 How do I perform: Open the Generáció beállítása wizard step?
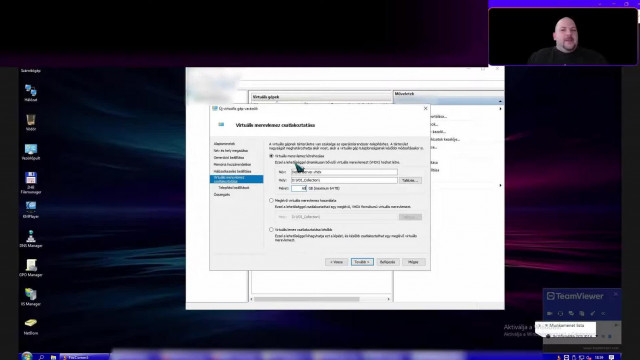click(x=229, y=158)
